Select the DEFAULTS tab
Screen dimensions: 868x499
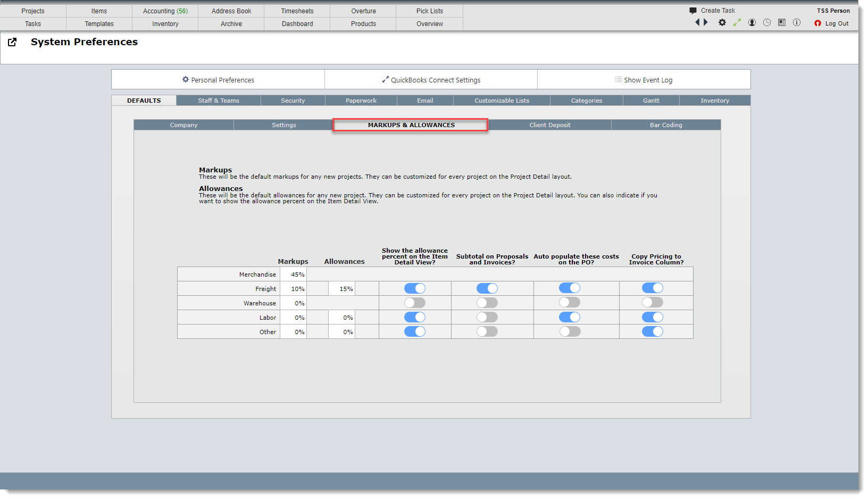click(x=144, y=101)
